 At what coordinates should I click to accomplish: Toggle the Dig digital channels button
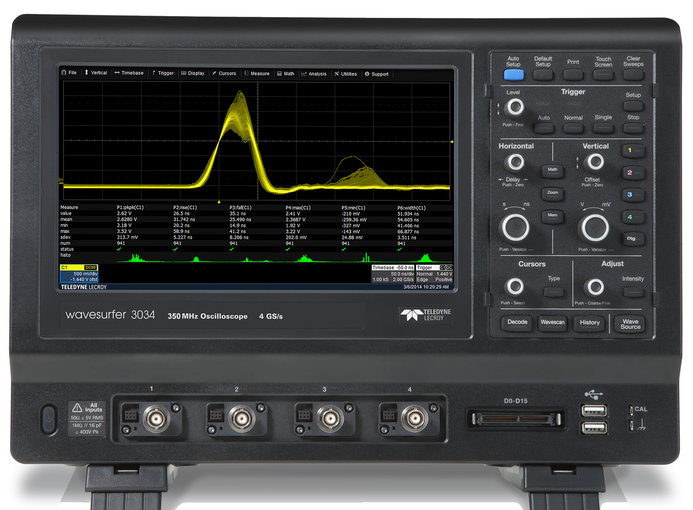(x=633, y=239)
